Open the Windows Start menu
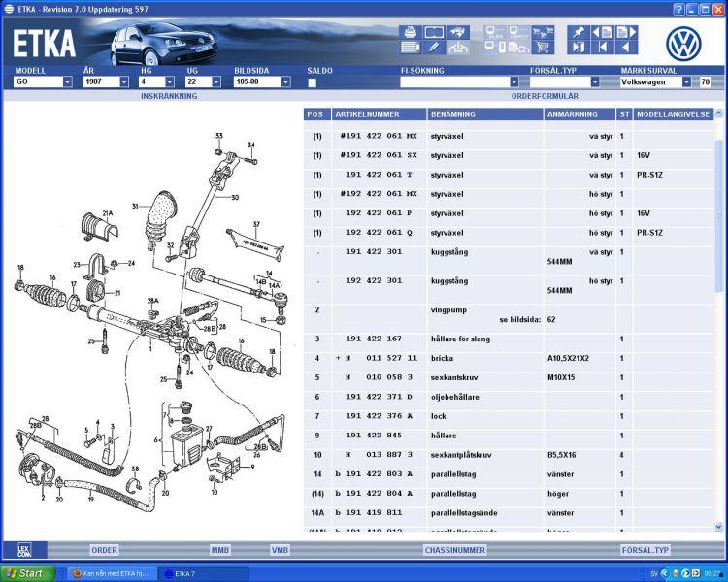This screenshot has width=728, height=582. [27, 573]
